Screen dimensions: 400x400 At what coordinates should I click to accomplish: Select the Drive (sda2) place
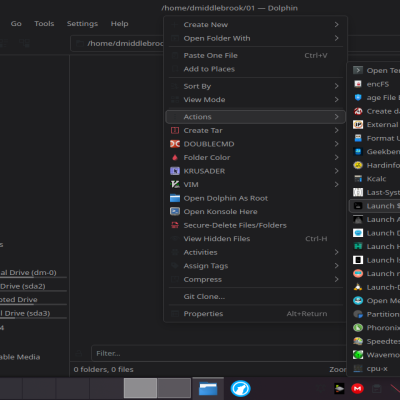pos(33,286)
